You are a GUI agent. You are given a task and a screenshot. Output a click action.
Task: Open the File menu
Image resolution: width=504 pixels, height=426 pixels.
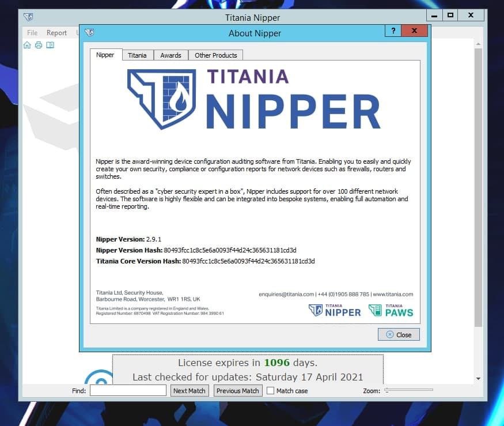[32, 33]
